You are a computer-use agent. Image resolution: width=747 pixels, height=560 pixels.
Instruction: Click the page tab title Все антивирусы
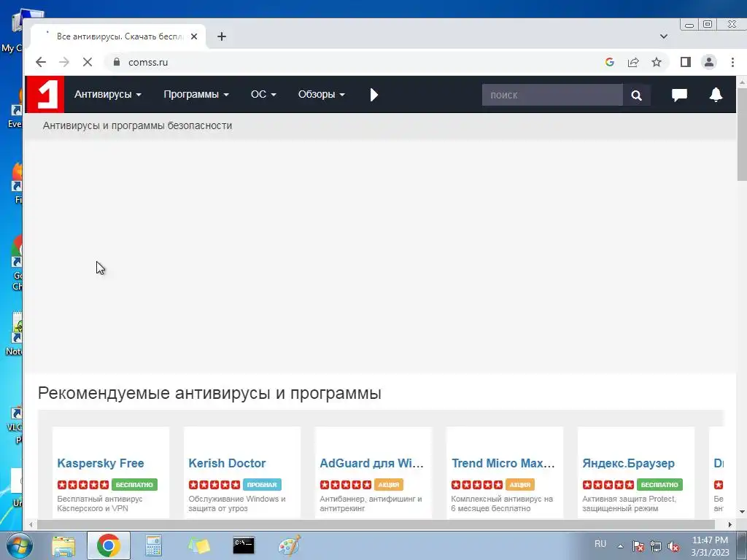click(120, 36)
